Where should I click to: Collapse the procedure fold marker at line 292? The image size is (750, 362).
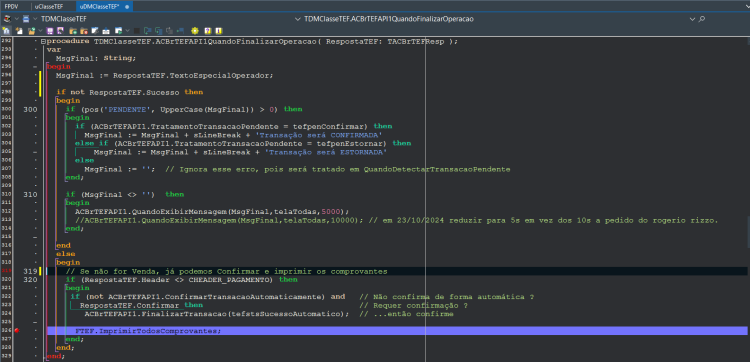pyautogui.click(x=44, y=41)
